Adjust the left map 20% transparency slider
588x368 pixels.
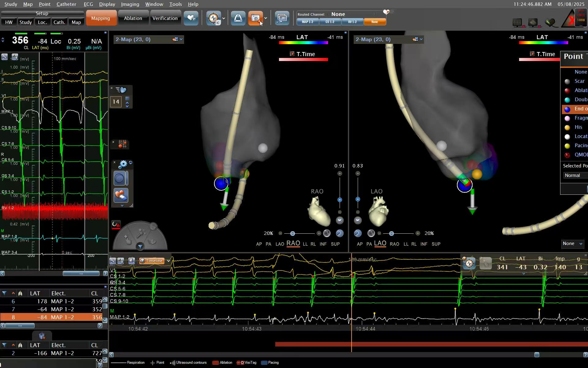point(292,234)
